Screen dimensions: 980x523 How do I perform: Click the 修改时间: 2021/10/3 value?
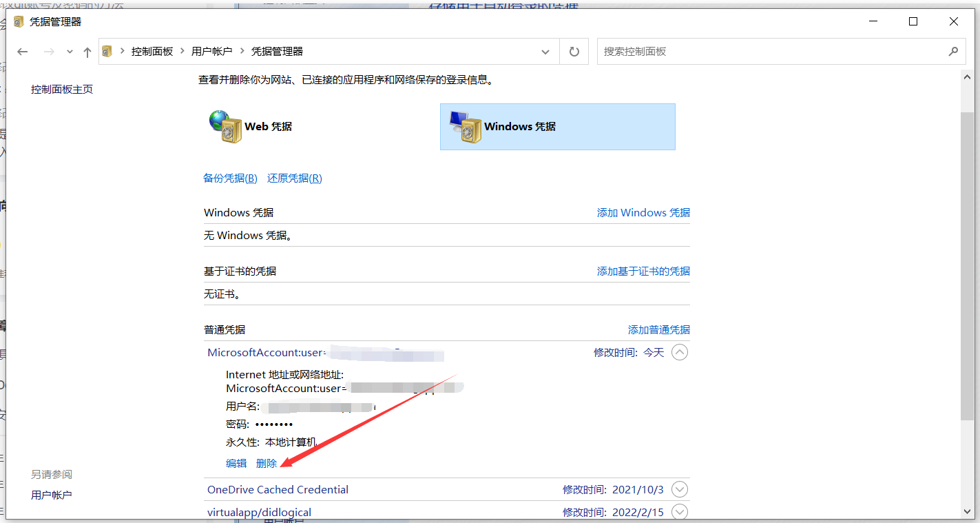click(613, 490)
